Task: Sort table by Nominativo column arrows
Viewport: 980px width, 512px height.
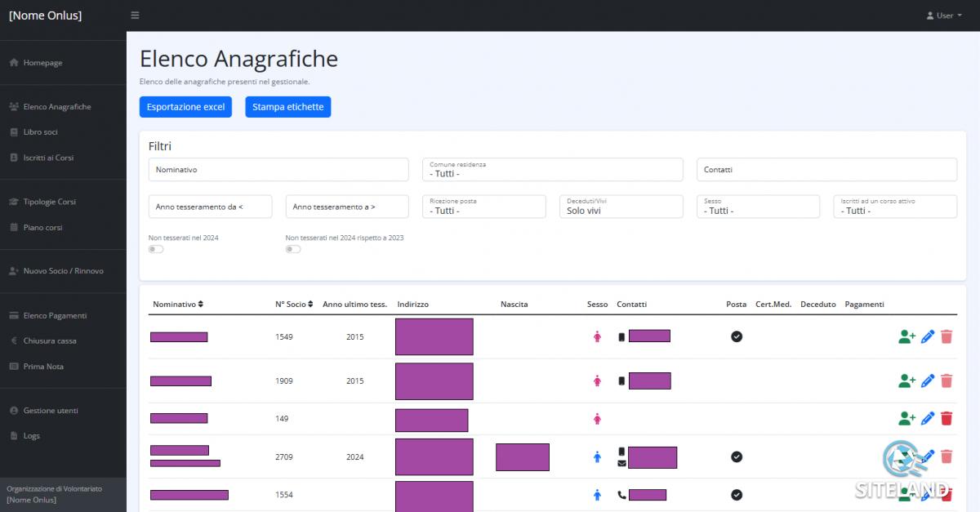Action: pos(201,305)
